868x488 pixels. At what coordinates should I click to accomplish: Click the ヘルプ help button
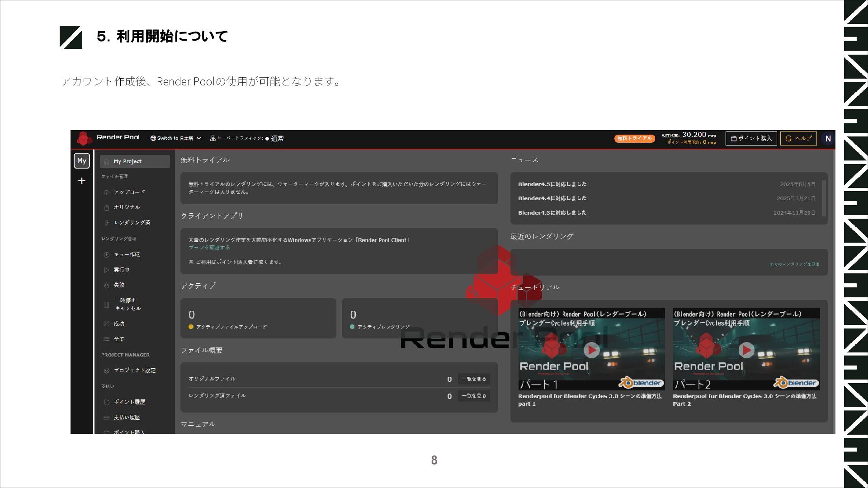(798, 138)
